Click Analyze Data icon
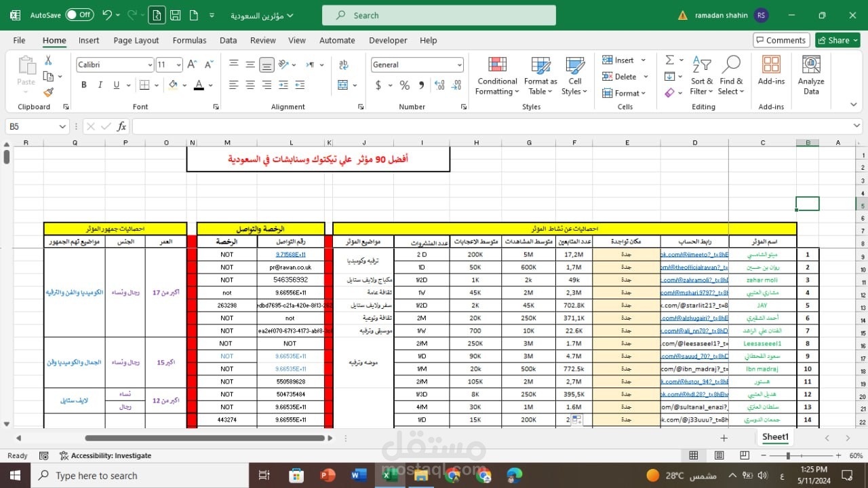 click(x=811, y=75)
